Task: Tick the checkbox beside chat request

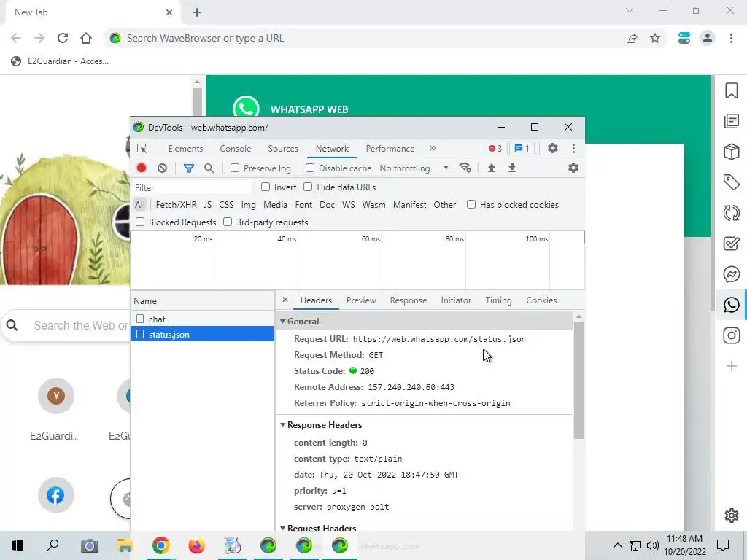Action: click(x=140, y=319)
